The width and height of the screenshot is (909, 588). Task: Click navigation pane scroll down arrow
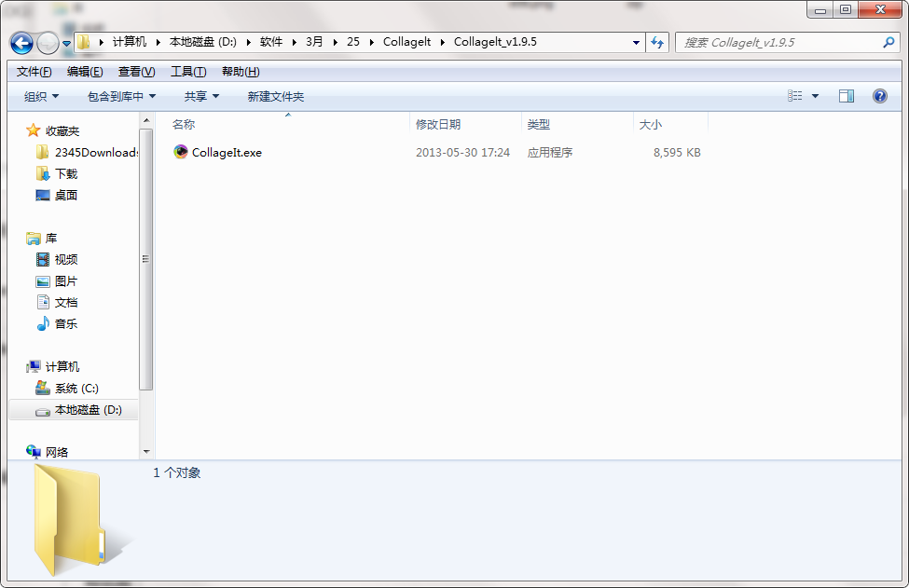(x=146, y=451)
